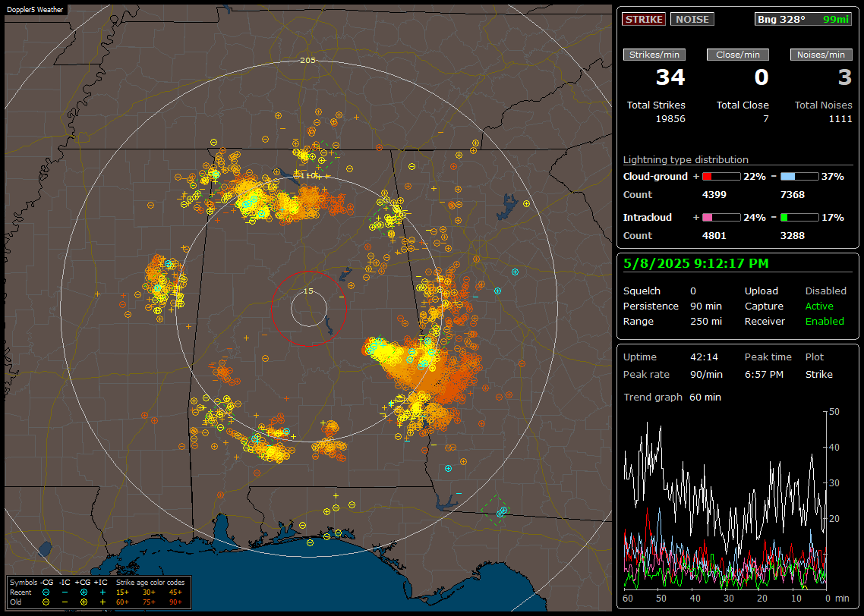The height and width of the screenshot is (616, 864).
Task: Click the 60+ strike age color code
Action: (x=122, y=602)
